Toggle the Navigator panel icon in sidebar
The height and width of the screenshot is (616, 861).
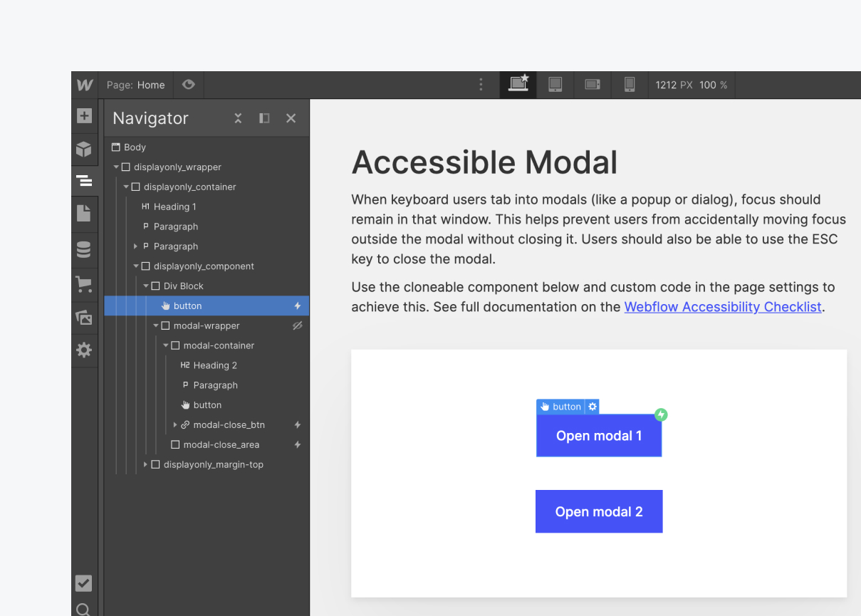(x=84, y=181)
